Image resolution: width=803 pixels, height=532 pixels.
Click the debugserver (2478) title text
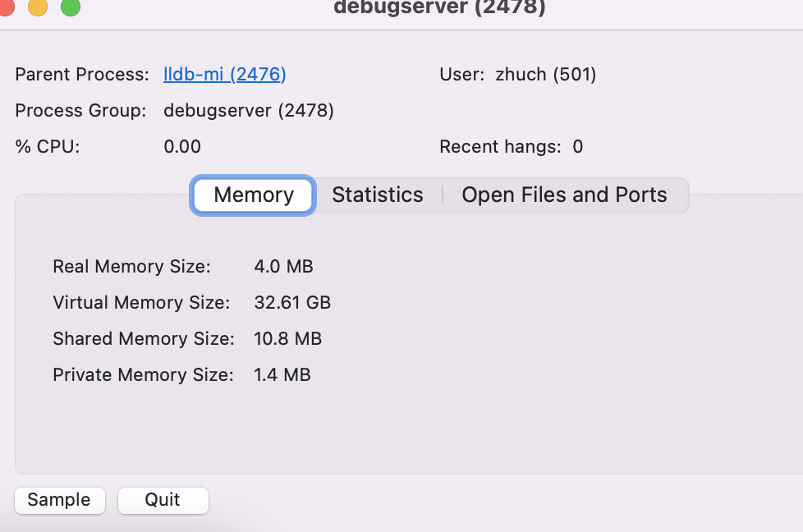tap(440, 9)
